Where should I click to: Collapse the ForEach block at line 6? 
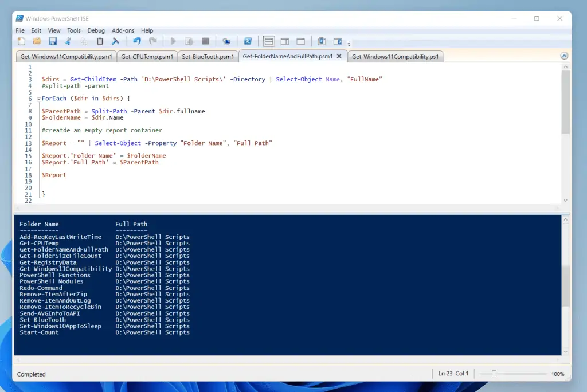click(x=38, y=99)
